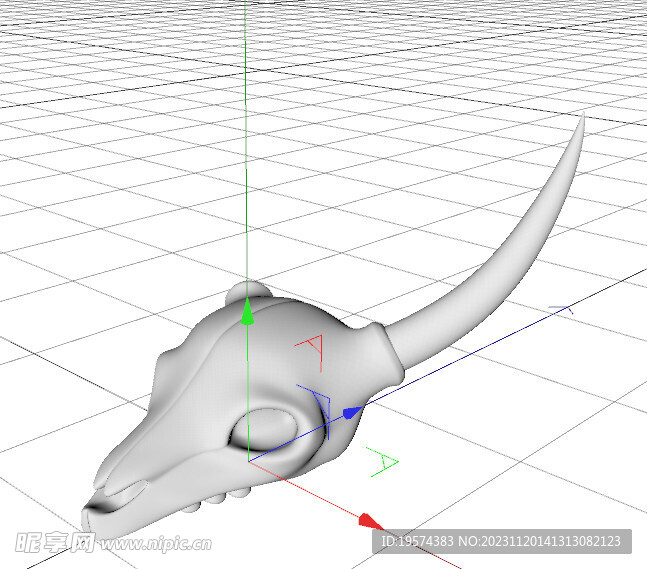Click the green Y-axis arrowhead handle
This screenshot has height=569, width=647.
click(247, 311)
